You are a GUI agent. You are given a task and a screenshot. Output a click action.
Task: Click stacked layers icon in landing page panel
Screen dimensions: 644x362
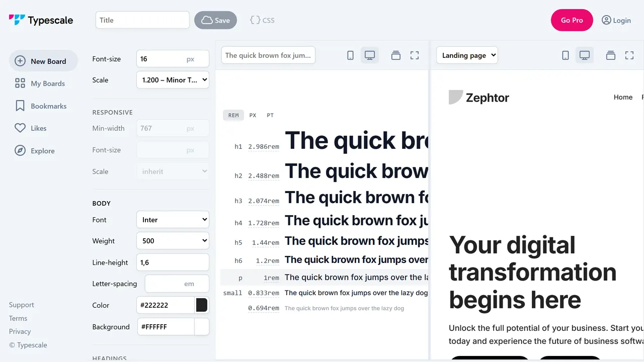pyautogui.click(x=611, y=55)
